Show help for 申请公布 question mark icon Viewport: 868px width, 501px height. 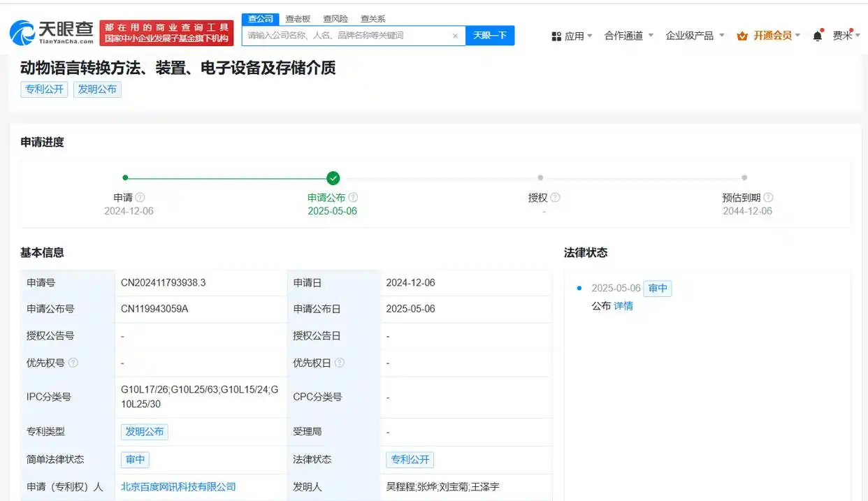tap(353, 198)
